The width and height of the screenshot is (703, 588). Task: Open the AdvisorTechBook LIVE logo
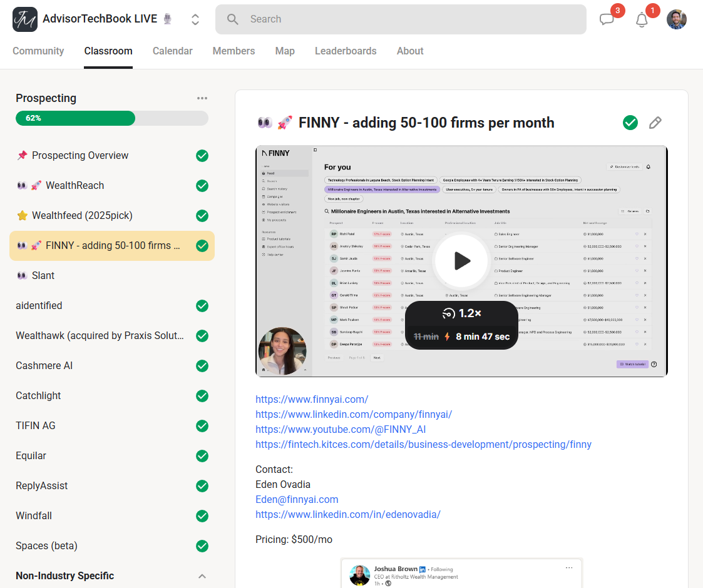(24, 19)
